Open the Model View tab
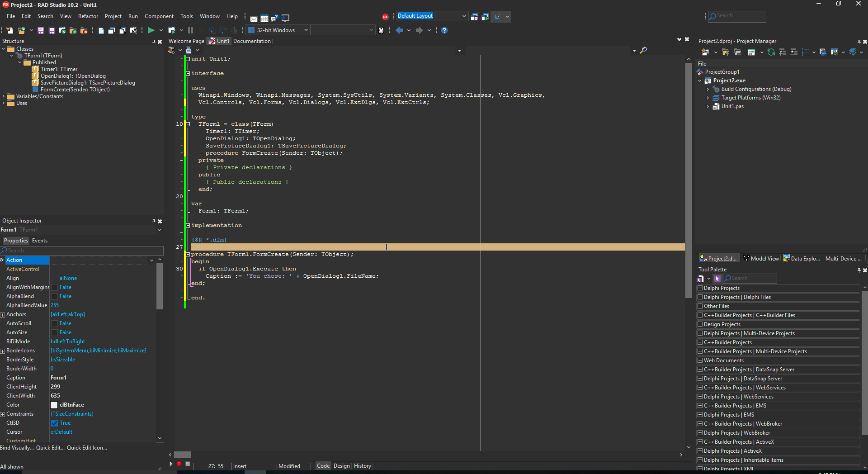The height and width of the screenshot is (474, 868). [761, 259]
